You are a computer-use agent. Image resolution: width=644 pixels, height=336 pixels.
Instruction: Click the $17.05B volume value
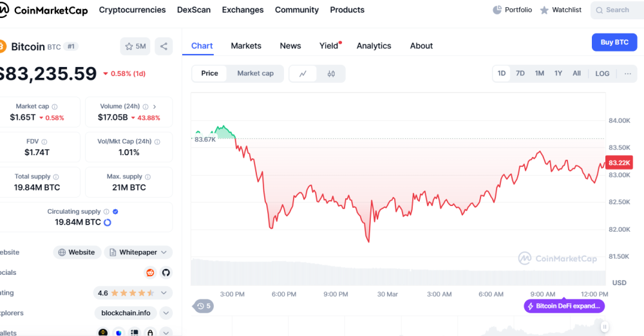113,118
